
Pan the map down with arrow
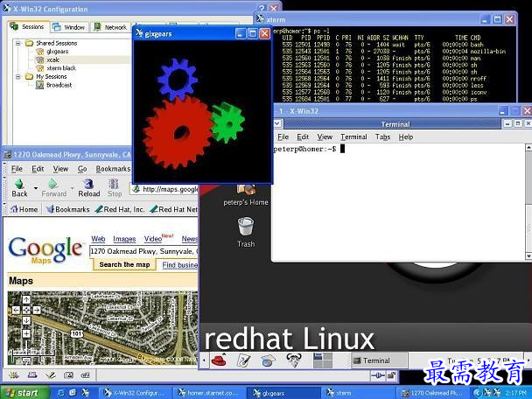point(26,320)
